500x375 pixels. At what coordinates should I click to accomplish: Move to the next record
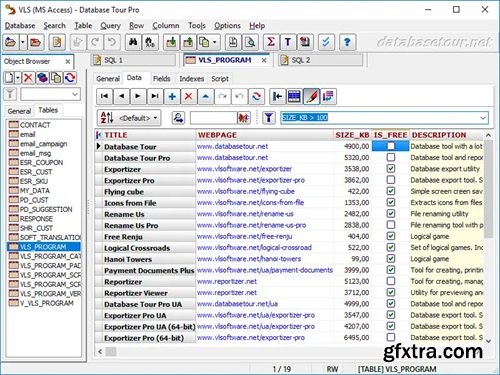tap(138, 96)
